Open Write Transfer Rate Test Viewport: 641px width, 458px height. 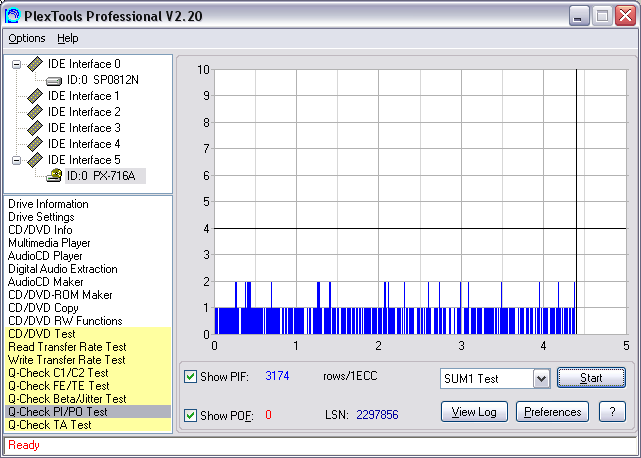(67, 360)
